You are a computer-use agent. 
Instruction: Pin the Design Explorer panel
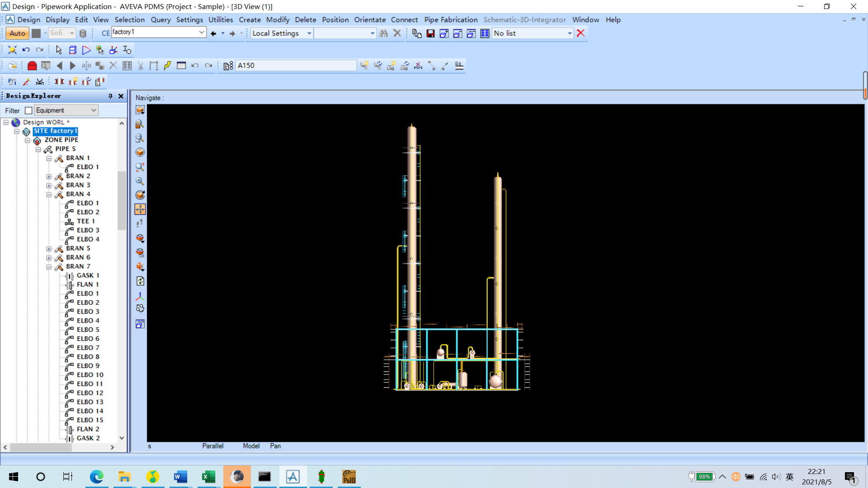[x=110, y=96]
